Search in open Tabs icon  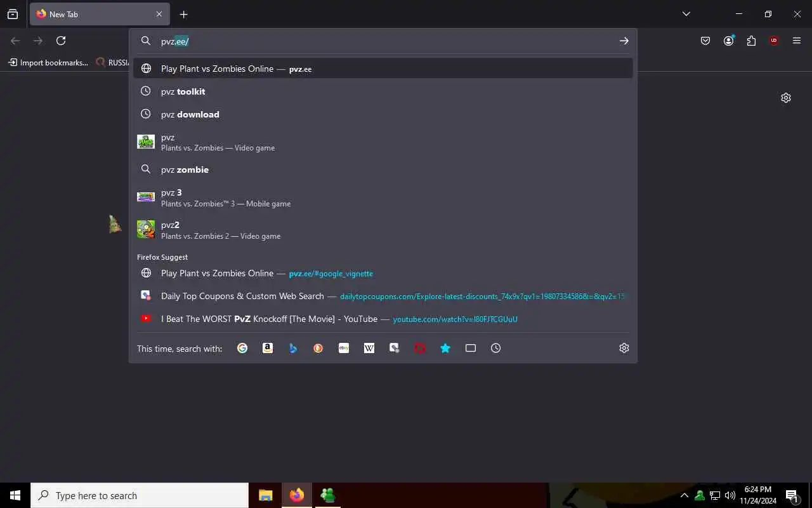[x=471, y=348]
